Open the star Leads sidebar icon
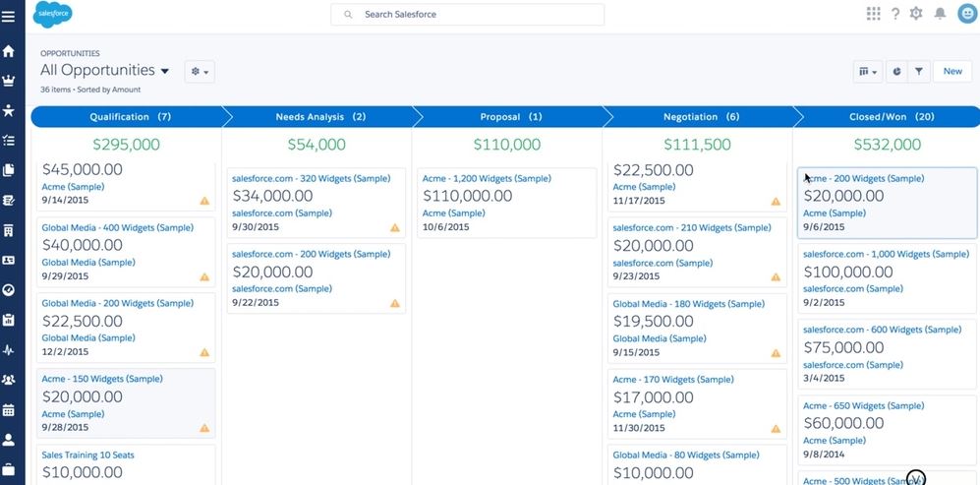The width and height of the screenshot is (980, 485). pyautogui.click(x=8, y=111)
